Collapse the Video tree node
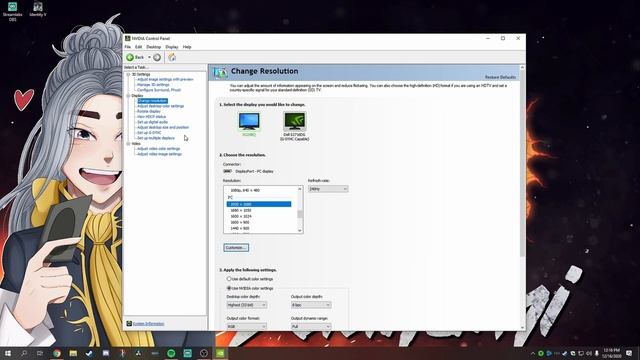 (x=128, y=144)
